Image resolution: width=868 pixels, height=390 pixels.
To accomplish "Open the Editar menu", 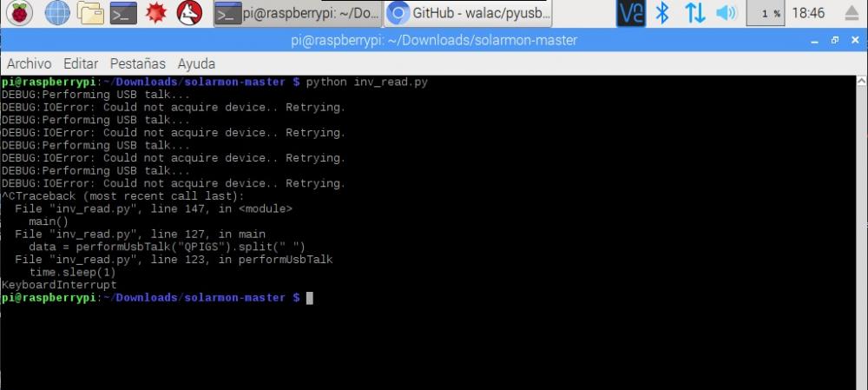I will click(x=81, y=63).
